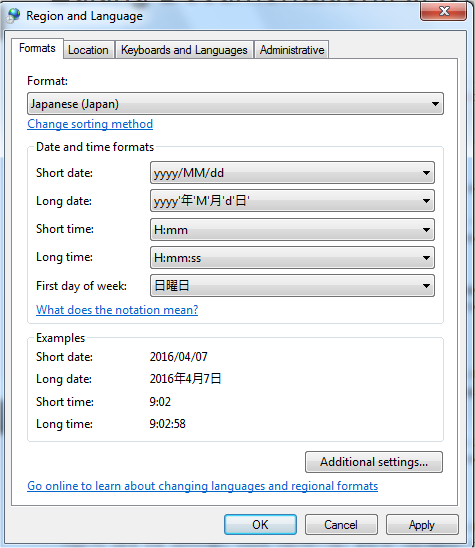Click the Format: label

[48, 81]
